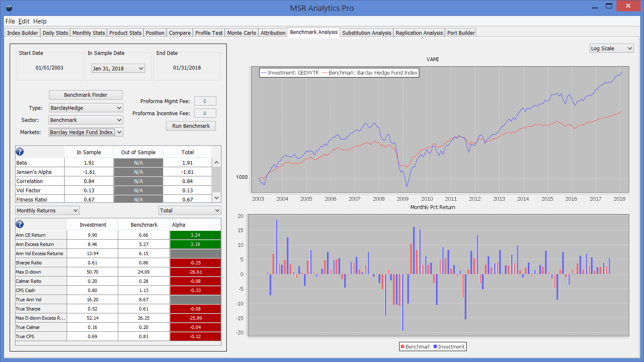Expand the Type dropdown showing BarclayHedge
This screenshot has width=644, height=362.
(x=86, y=108)
